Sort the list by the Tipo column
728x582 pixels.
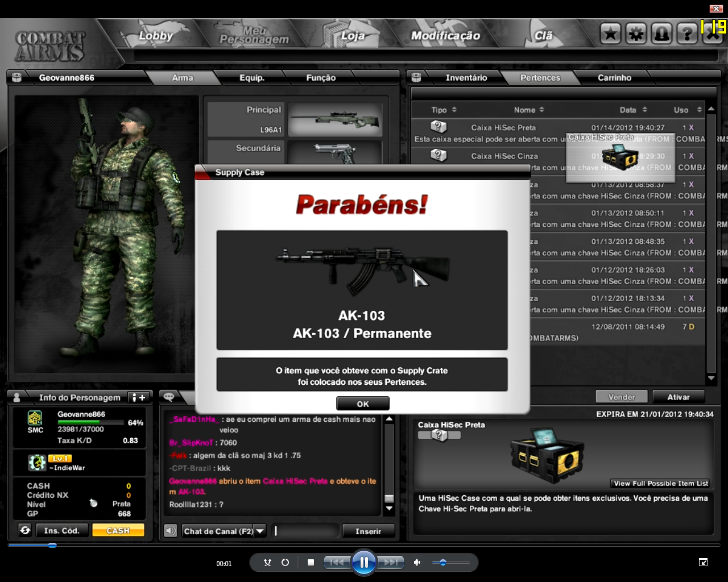click(x=444, y=110)
